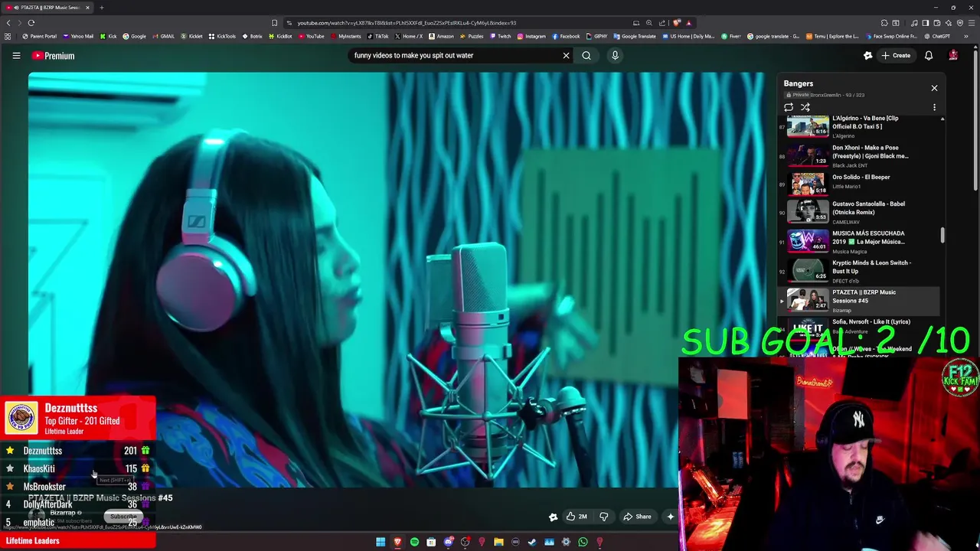
Task: Open GMAIL bookmark
Action: (163, 36)
